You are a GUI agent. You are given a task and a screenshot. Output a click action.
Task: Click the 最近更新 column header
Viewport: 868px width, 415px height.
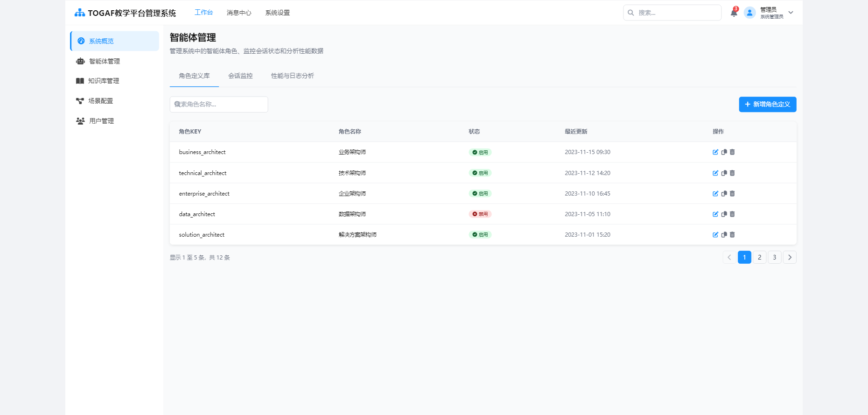coord(576,132)
